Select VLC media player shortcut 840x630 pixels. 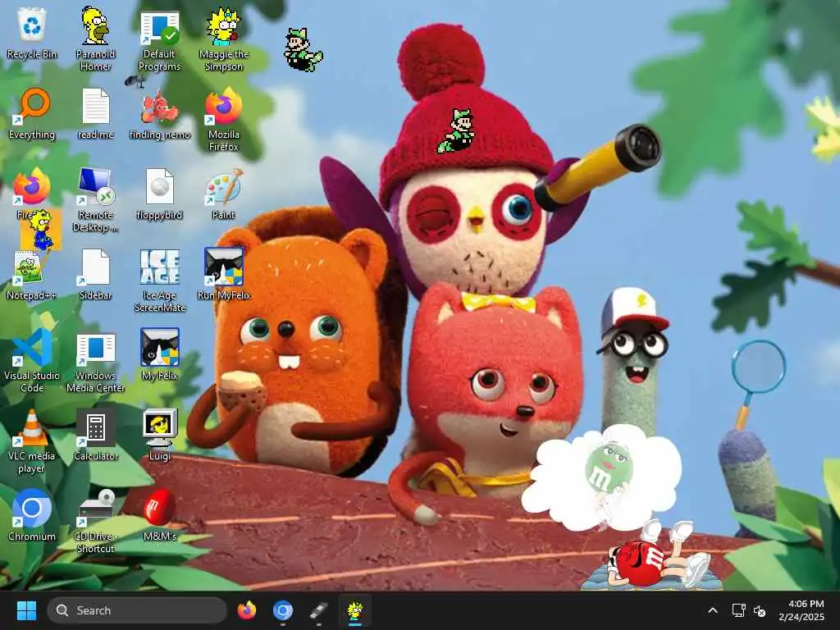pyautogui.click(x=32, y=441)
